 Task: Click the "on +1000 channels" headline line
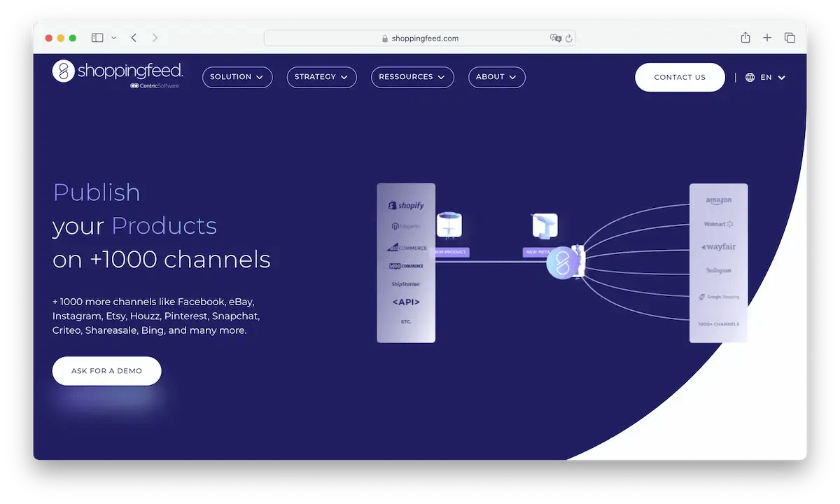pyautogui.click(x=162, y=260)
